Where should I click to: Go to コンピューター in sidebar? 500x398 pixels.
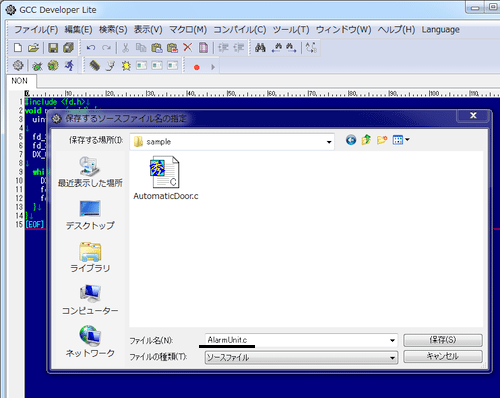coord(90,300)
